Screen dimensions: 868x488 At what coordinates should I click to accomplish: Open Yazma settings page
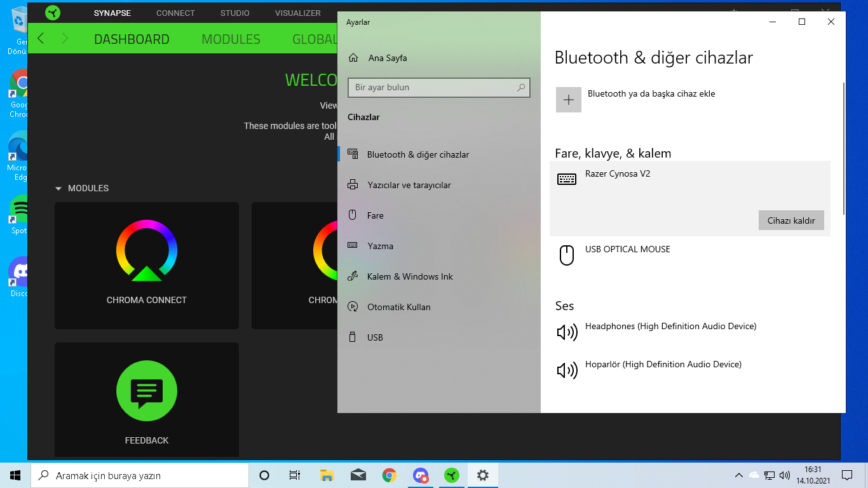click(439, 246)
